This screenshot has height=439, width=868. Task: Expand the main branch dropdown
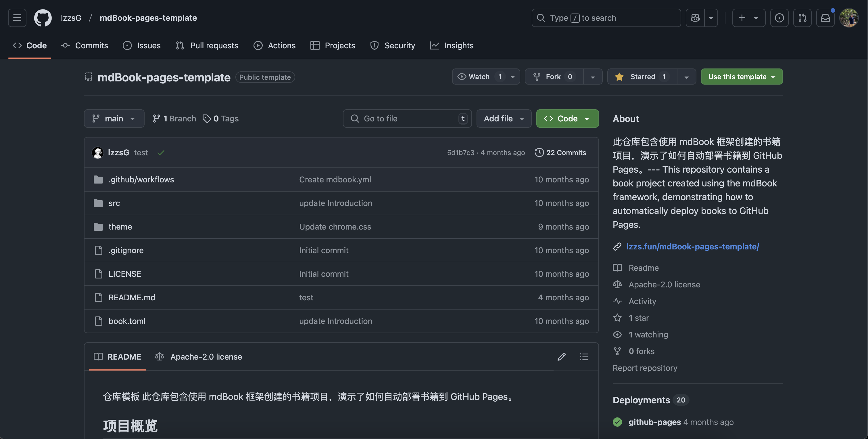coord(114,118)
